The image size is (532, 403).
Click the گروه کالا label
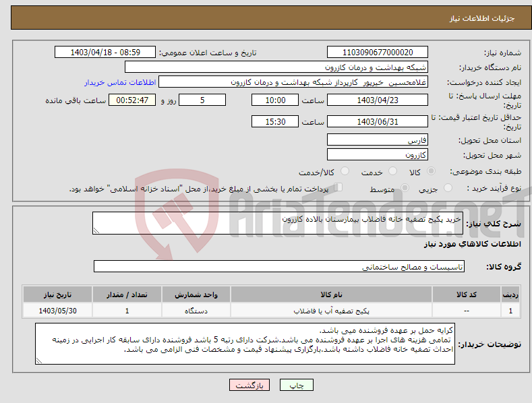coord(504,267)
